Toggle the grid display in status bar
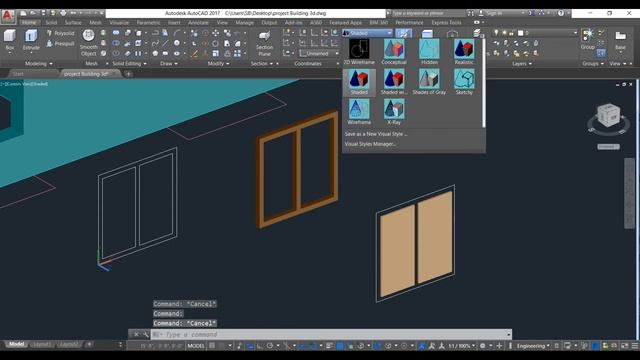 [212, 346]
